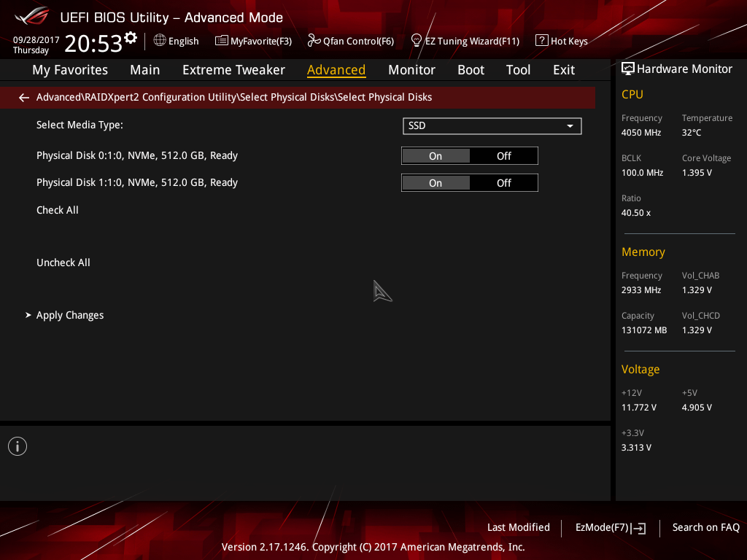
Task: Click Apply Changes
Action: point(70,315)
